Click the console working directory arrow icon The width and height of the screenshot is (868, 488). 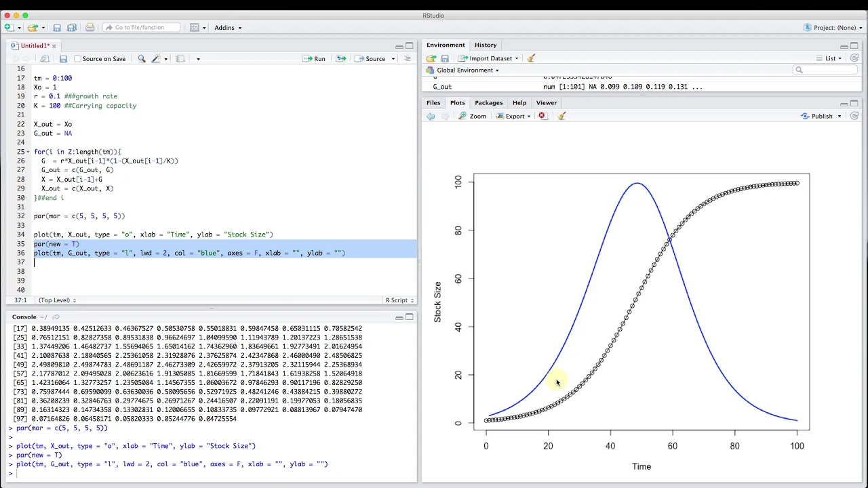(56, 317)
